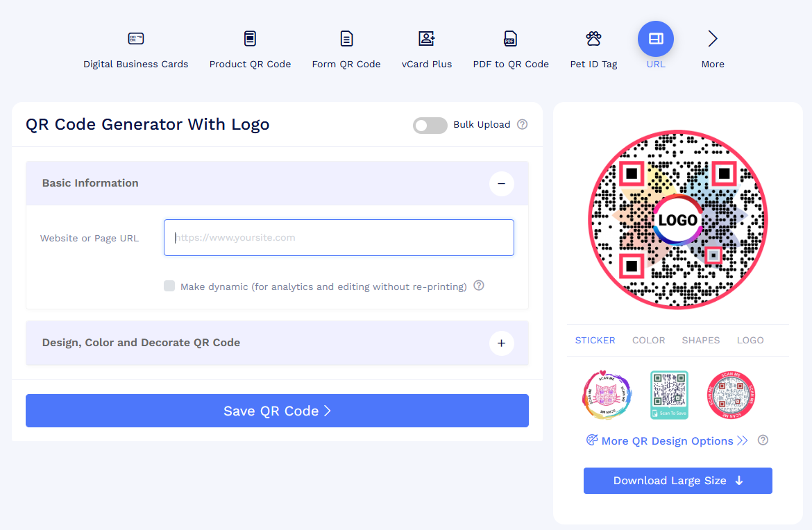
Task: Switch to the LOGO tab
Action: 750,340
